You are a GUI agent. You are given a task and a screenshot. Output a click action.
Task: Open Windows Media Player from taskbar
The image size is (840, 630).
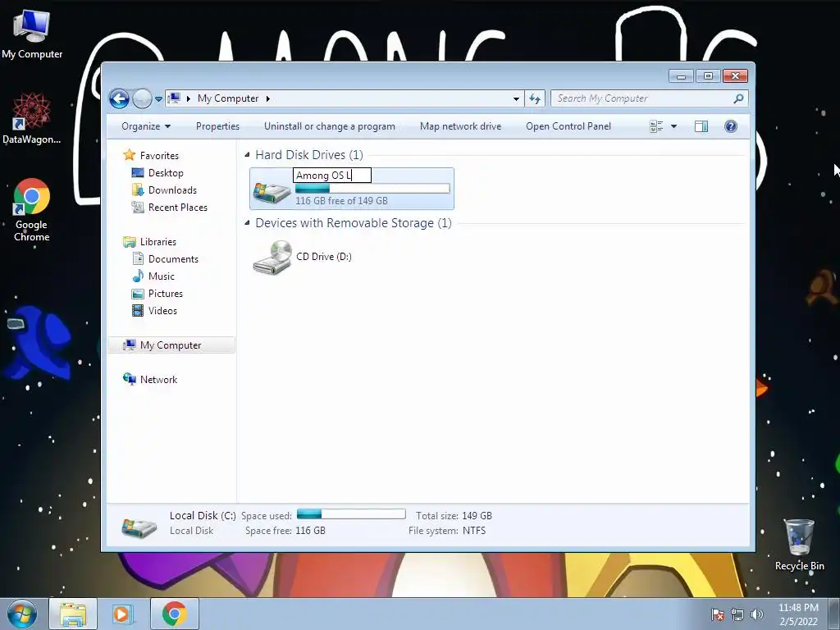tap(123, 614)
